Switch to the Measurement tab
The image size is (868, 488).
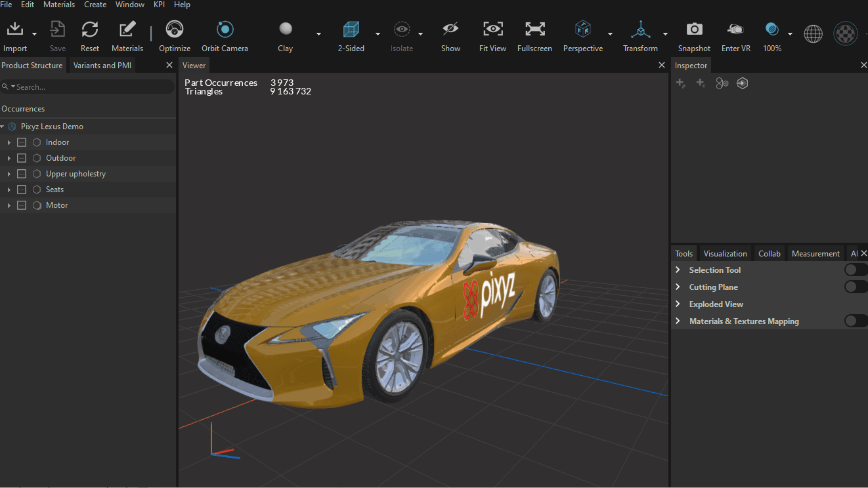pos(815,254)
